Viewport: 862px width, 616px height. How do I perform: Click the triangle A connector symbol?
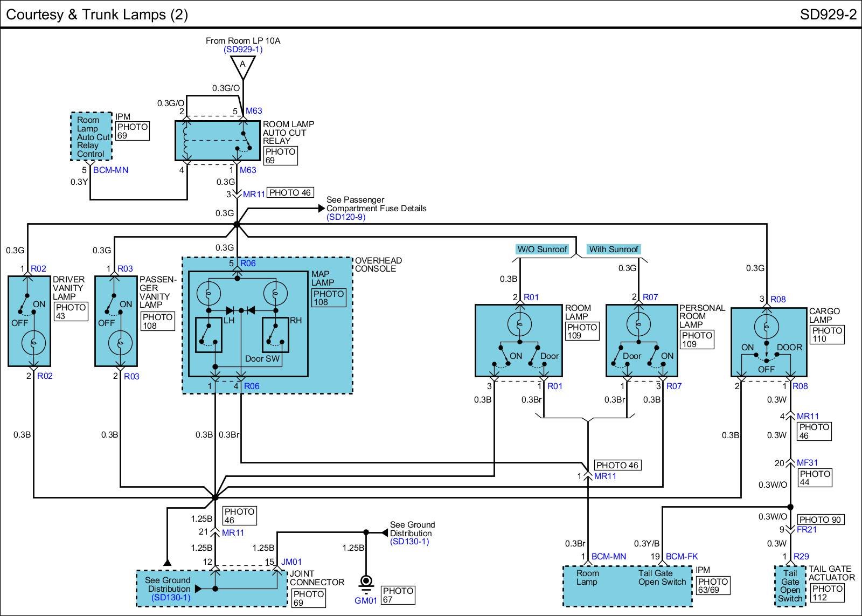[x=242, y=67]
